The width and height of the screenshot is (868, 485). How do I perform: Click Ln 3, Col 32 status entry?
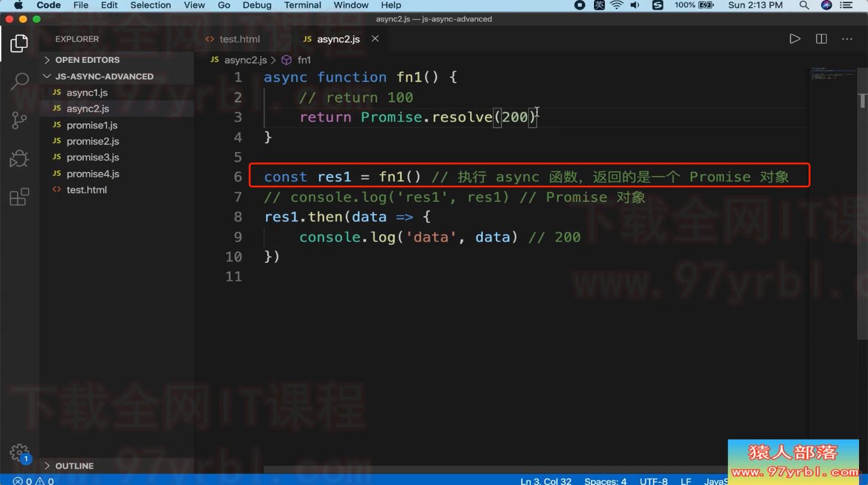[x=546, y=481]
